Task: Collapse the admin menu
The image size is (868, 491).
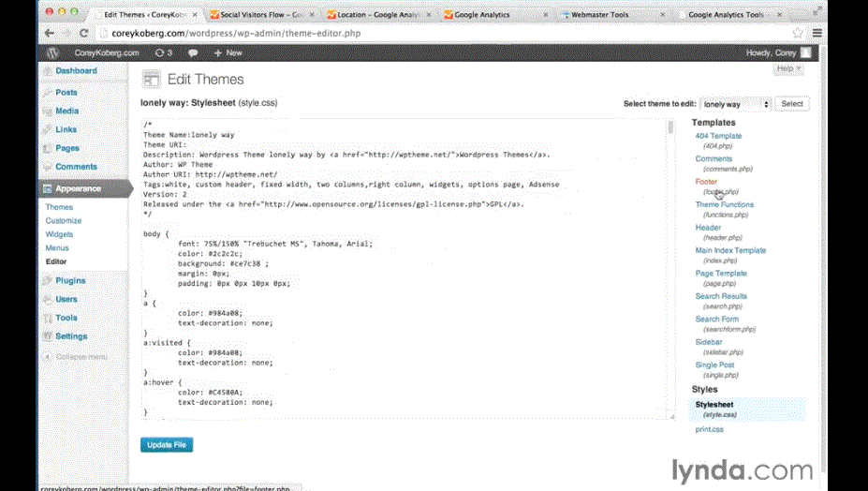Action: [x=77, y=356]
